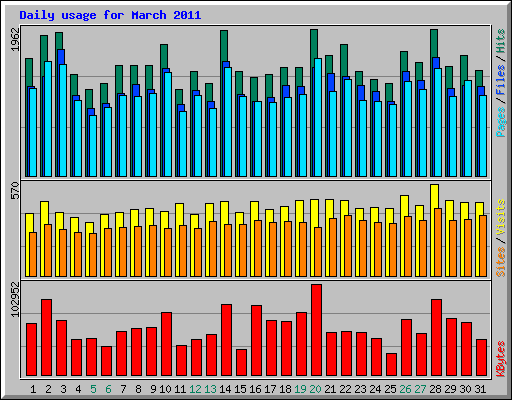
Task: Click day 9 on the x-axis
Action: pos(153,389)
